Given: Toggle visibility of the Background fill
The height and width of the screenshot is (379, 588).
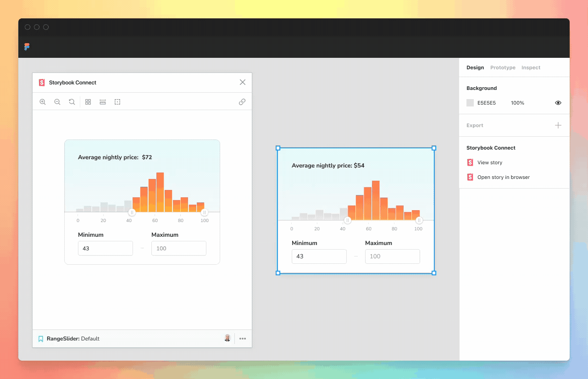Looking at the screenshot, I should tap(558, 103).
